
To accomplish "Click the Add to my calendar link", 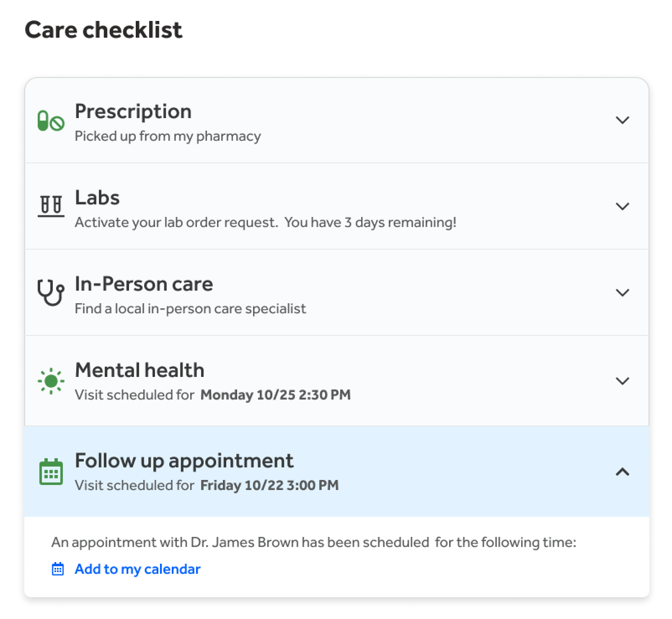I will [137, 569].
